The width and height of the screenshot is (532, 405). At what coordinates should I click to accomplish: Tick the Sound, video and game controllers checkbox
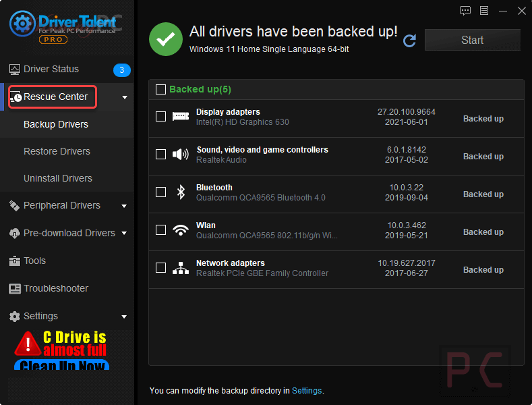pyautogui.click(x=160, y=155)
